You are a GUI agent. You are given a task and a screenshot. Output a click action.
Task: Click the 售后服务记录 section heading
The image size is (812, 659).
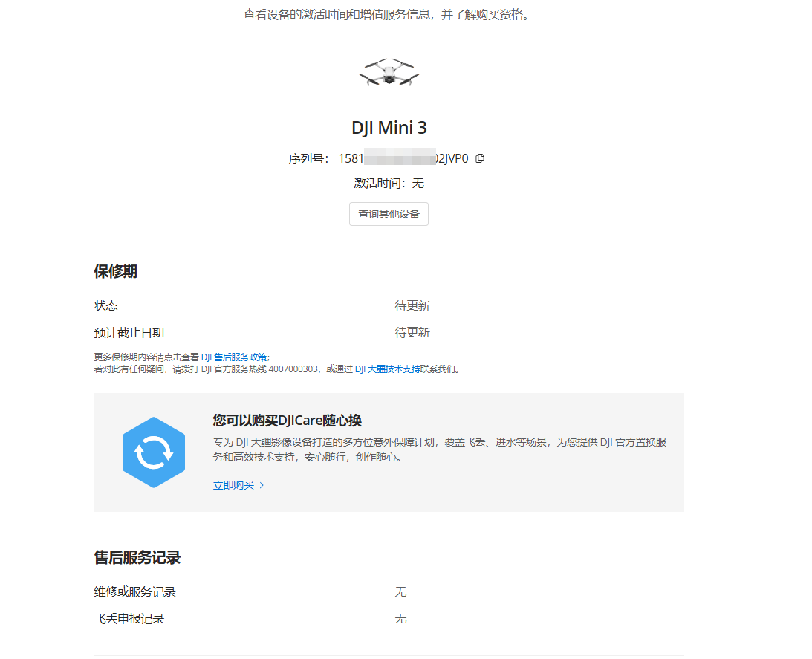137,557
